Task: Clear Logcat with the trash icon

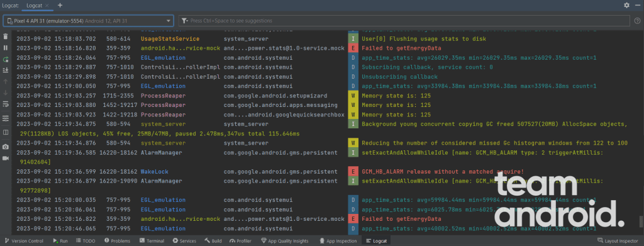Action: coord(5,36)
